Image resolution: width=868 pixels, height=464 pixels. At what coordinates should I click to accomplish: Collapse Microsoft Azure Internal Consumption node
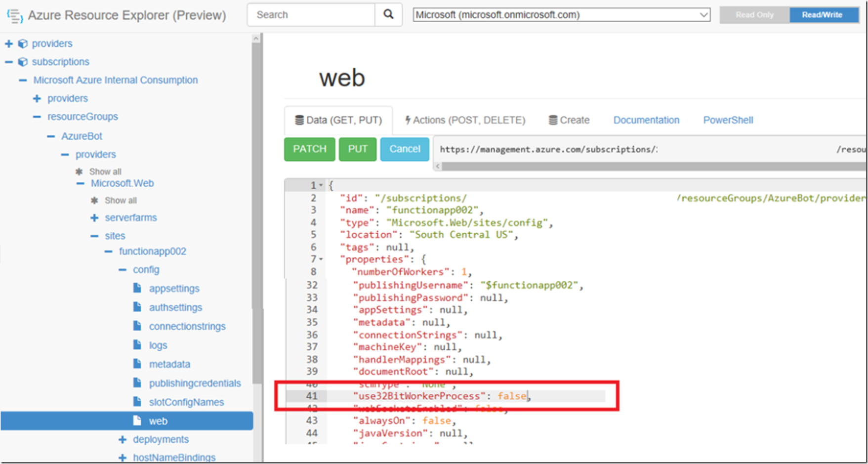23,80
